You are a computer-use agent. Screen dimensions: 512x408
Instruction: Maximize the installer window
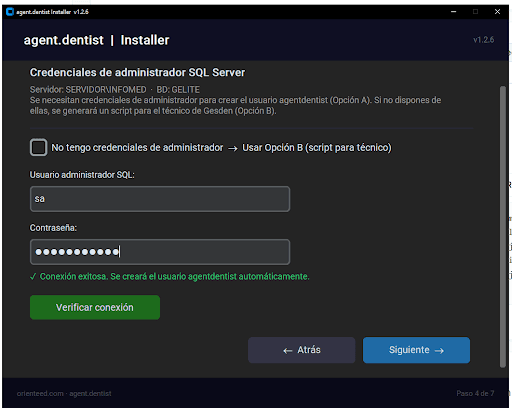click(x=475, y=12)
